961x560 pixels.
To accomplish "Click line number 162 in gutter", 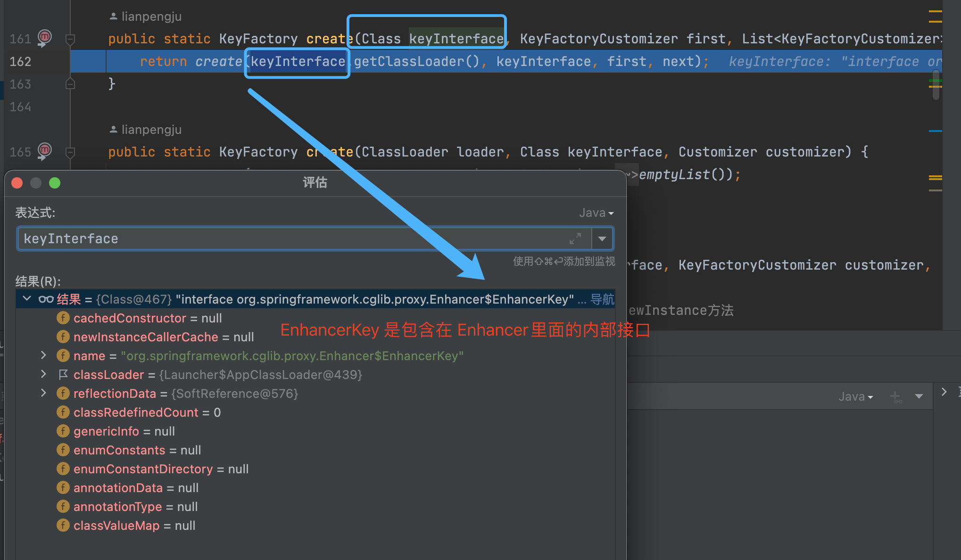I will 20,61.
